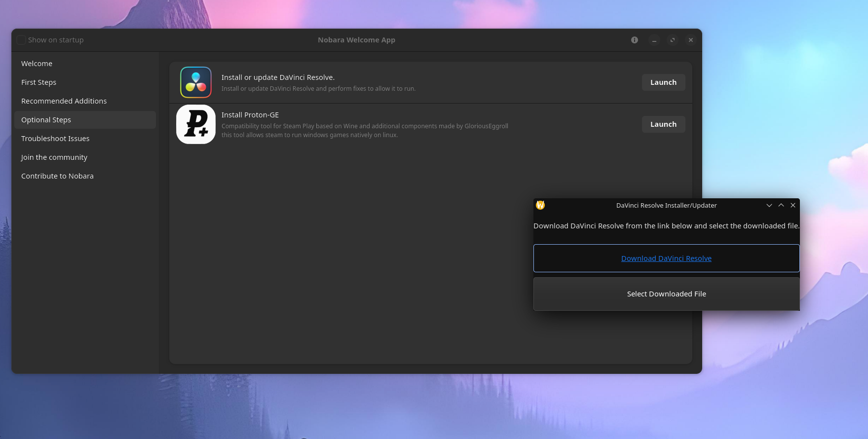Click the DaVinci Resolve app icon
The image size is (868, 439).
pos(196,82)
